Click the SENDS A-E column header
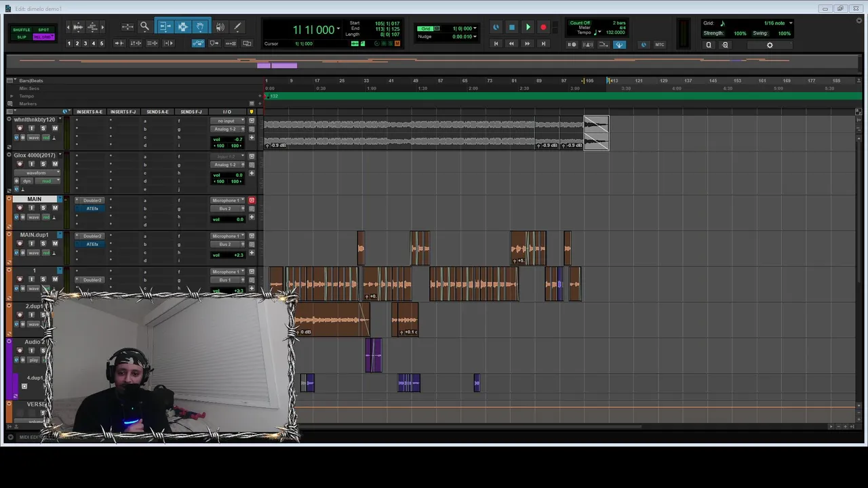This screenshot has width=868, height=488. (157, 112)
